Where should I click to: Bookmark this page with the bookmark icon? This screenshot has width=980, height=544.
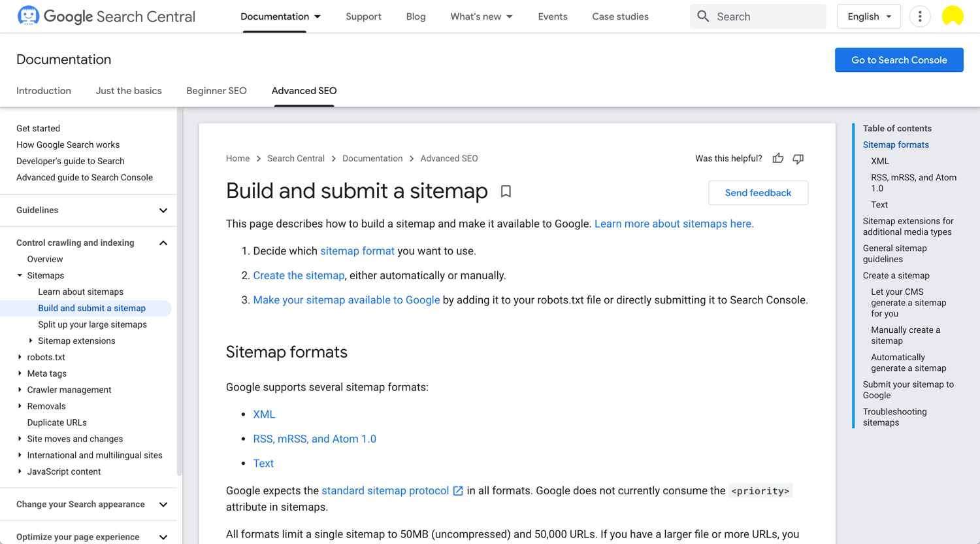click(506, 192)
